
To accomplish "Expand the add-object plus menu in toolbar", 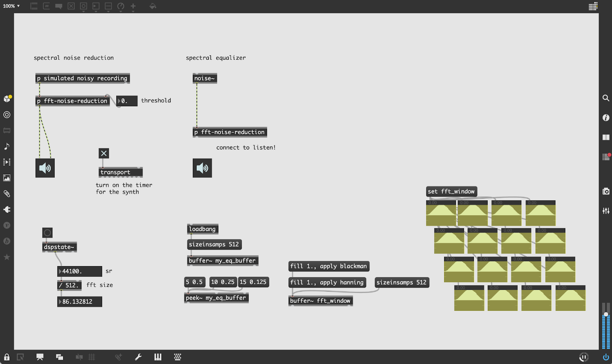I will point(133,6).
